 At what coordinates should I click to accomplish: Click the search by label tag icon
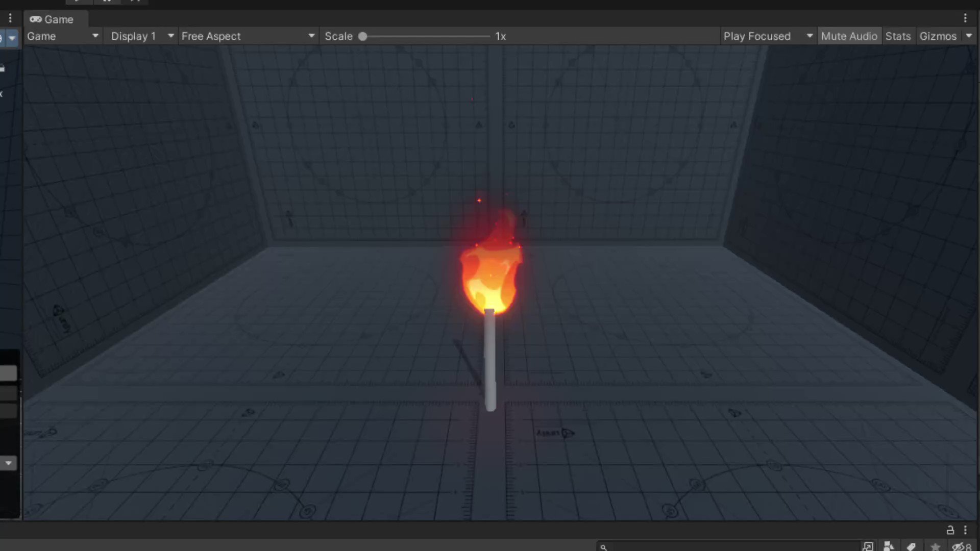pos(912,546)
